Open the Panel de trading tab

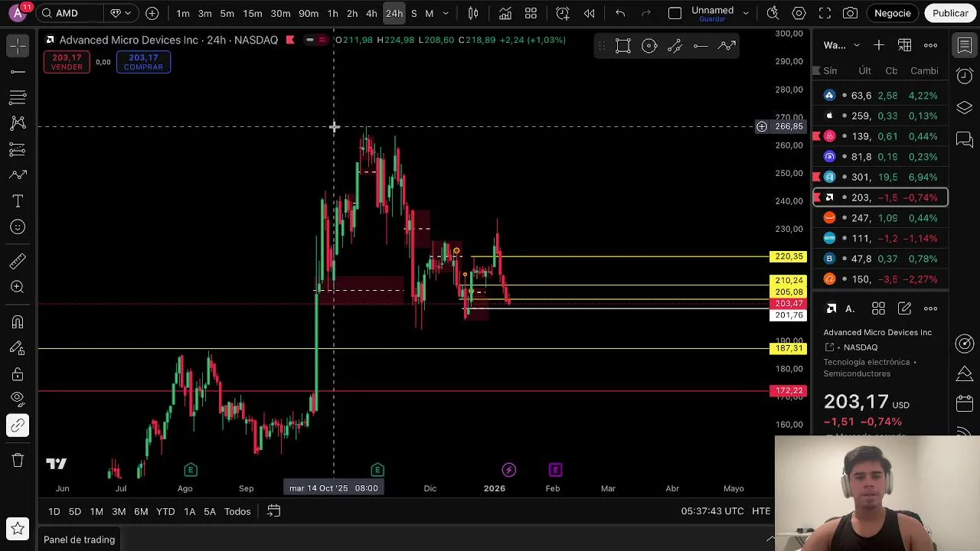click(x=79, y=540)
